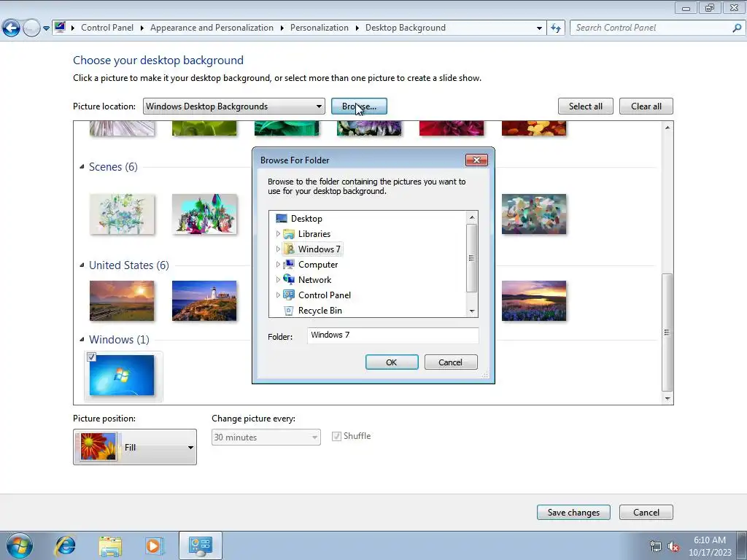Viewport: 747px width, 560px height.
Task: Click the refresh button beside address bar
Action: (x=555, y=28)
